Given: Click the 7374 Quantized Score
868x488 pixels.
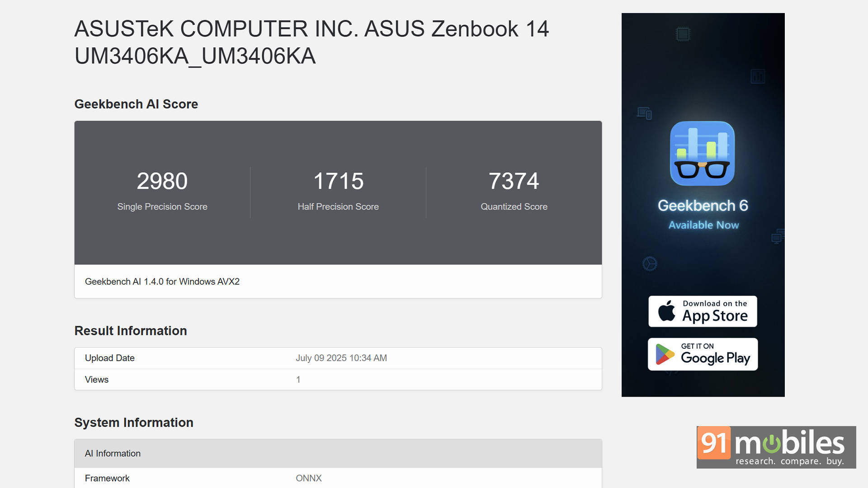Looking at the screenshot, I should pos(514,181).
